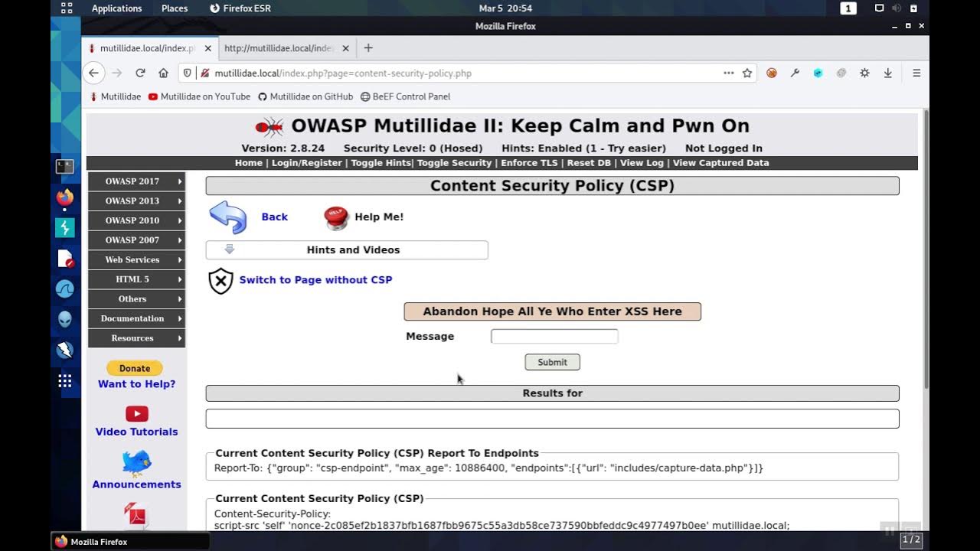Click Home in the top menu
Viewport: 980px width, 551px height.
[x=249, y=163]
